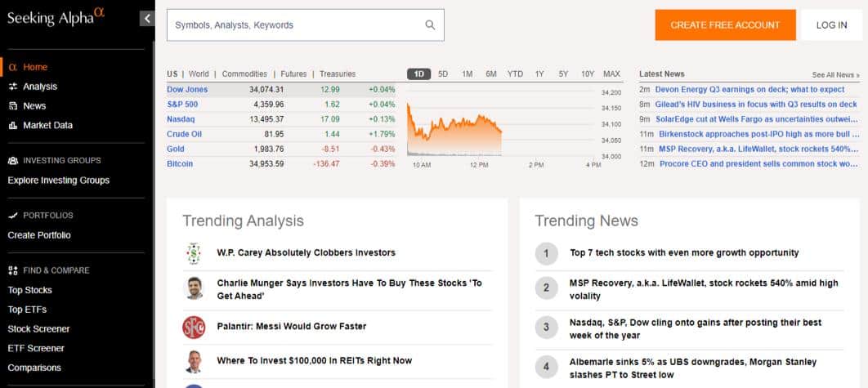Click the Portfolios checkmark icon
The height and width of the screenshot is (388, 868).
pos(13,216)
